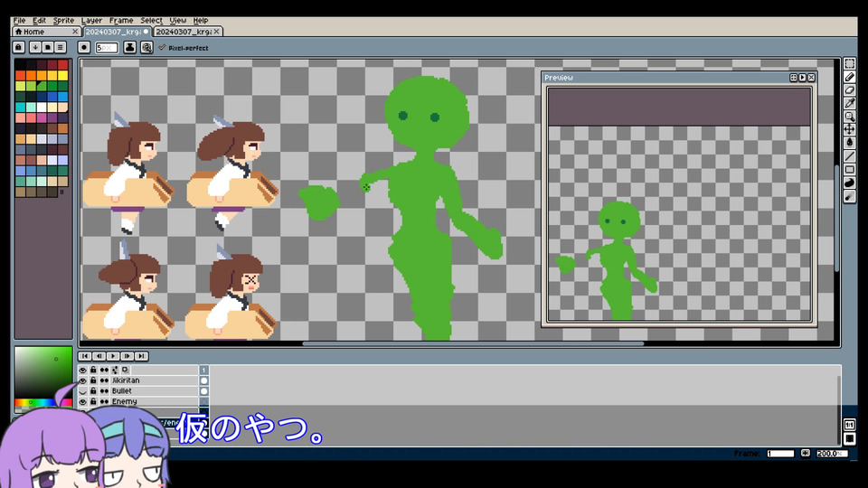Toggle continuous mode for Jikiritan layer
This screenshot has height=488, width=868.
click(104, 380)
